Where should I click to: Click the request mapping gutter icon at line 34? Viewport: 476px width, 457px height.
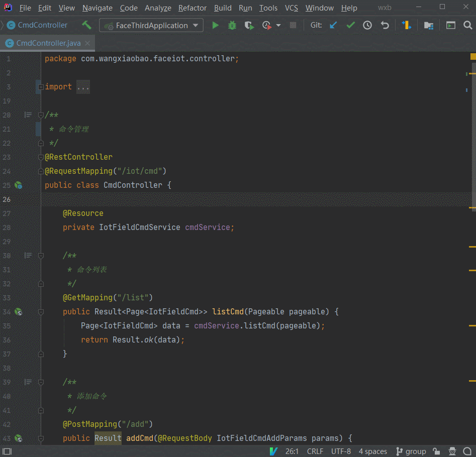click(x=18, y=311)
